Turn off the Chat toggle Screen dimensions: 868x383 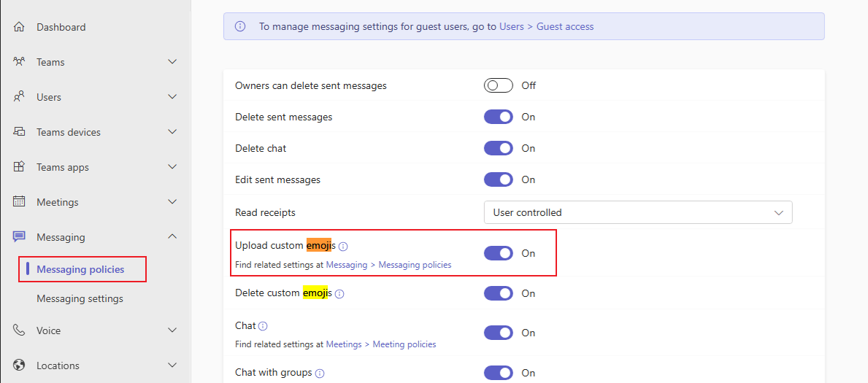click(498, 333)
